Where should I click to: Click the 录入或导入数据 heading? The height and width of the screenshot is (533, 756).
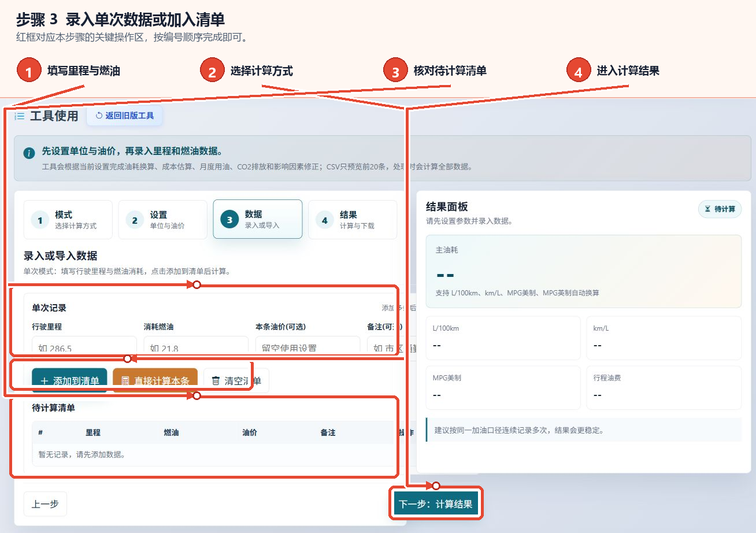click(60, 256)
